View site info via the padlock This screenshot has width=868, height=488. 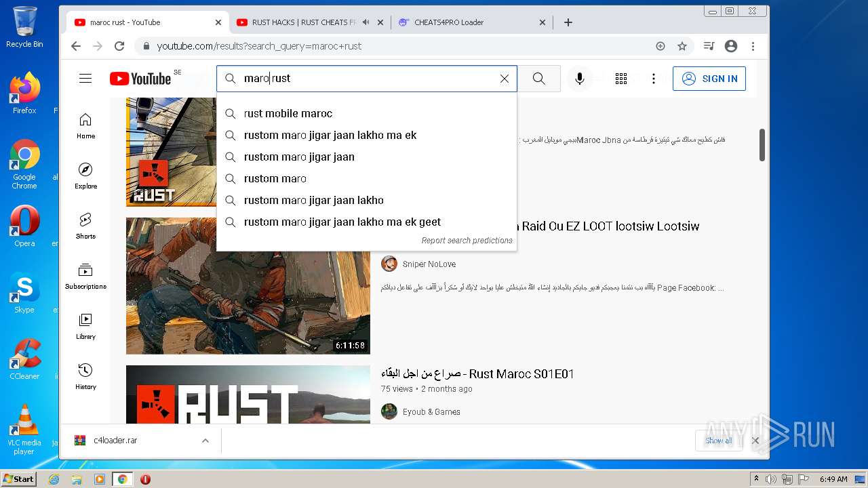146,46
